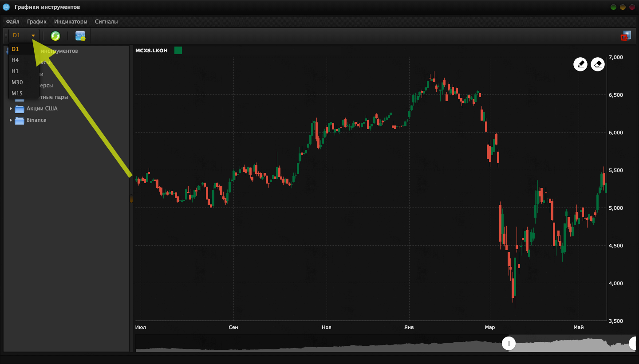
Task: Click the app logo in the title bar
Action: (6, 7)
